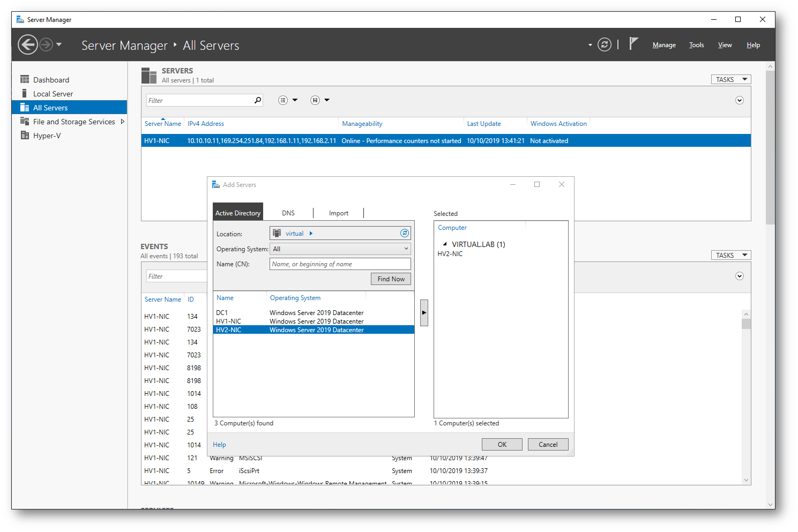The image size is (798, 532).
Task: Click OK in Add Servers dialog
Action: tap(502, 445)
